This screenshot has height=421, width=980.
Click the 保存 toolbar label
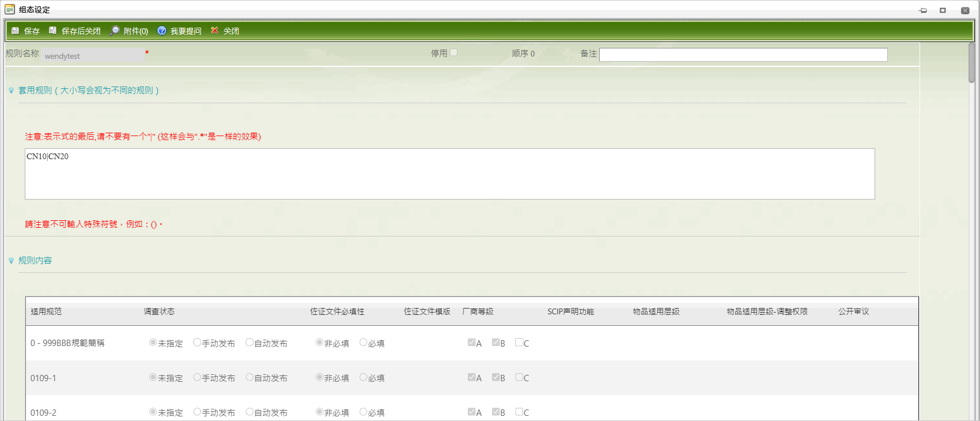point(32,31)
